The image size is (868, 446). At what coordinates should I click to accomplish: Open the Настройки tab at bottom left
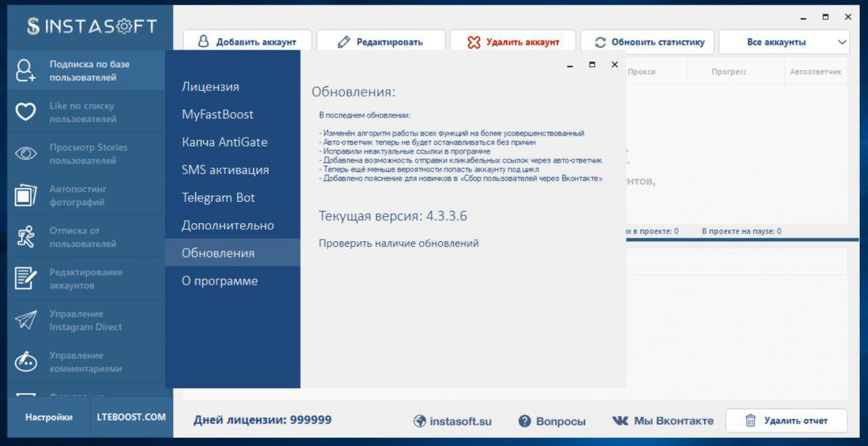(x=49, y=418)
